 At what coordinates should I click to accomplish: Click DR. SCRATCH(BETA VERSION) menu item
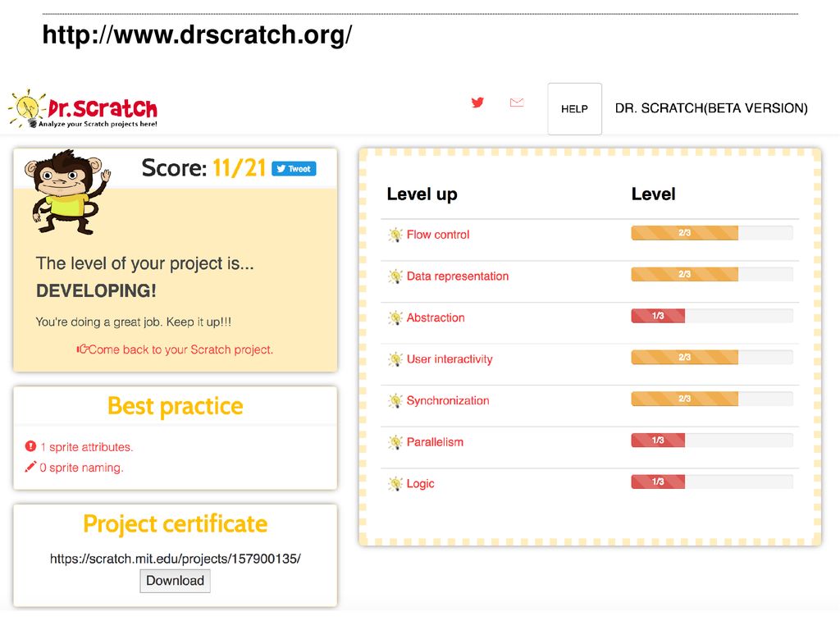(711, 108)
